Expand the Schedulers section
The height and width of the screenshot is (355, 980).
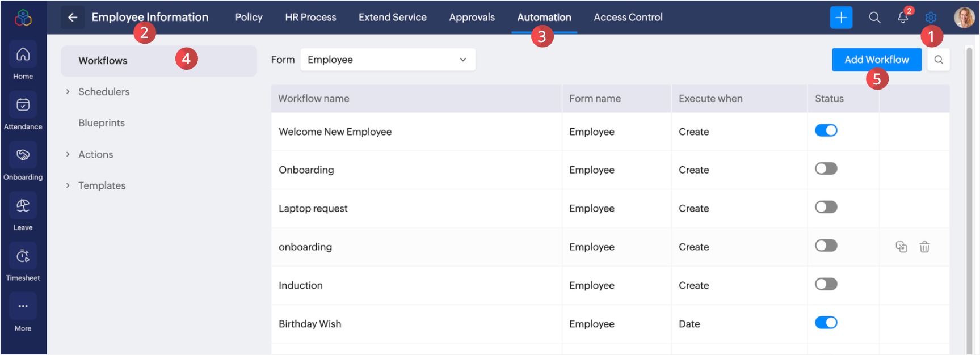pos(68,92)
